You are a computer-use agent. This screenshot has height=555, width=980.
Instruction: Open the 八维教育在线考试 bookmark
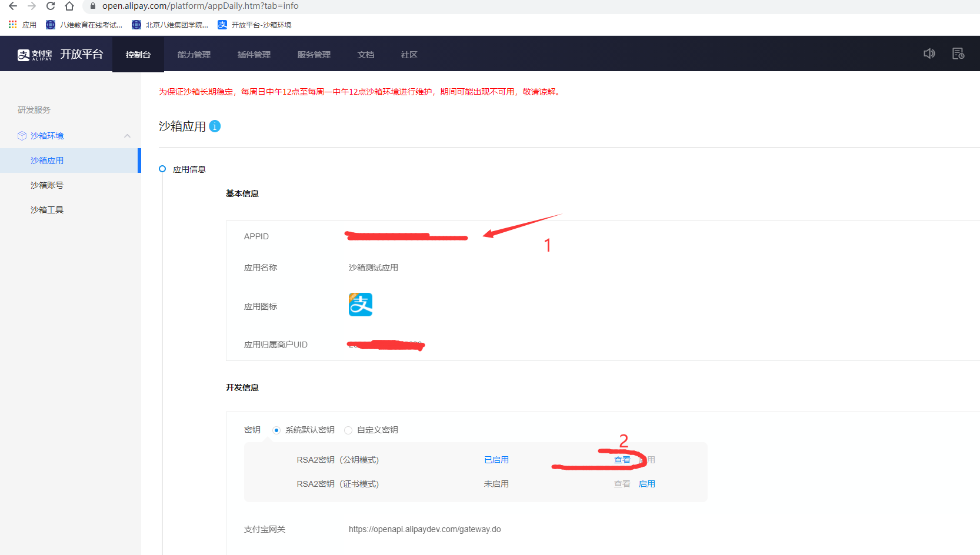coord(84,25)
